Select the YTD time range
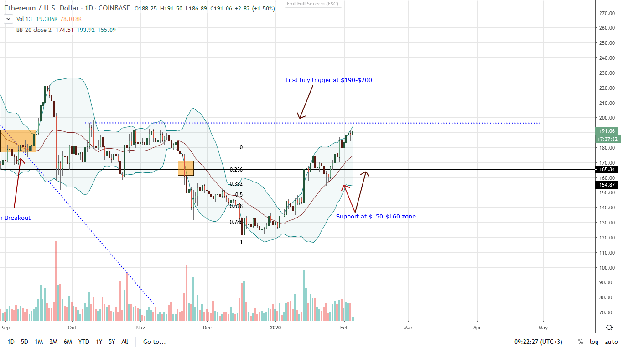 click(83, 342)
